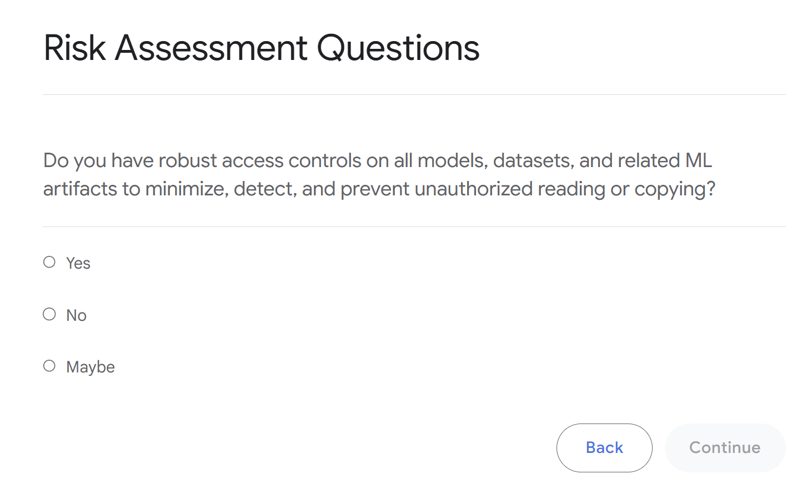Click the Risk Assessment Questions heading
The width and height of the screenshot is (812, 504).
click(x=261, y=48)
